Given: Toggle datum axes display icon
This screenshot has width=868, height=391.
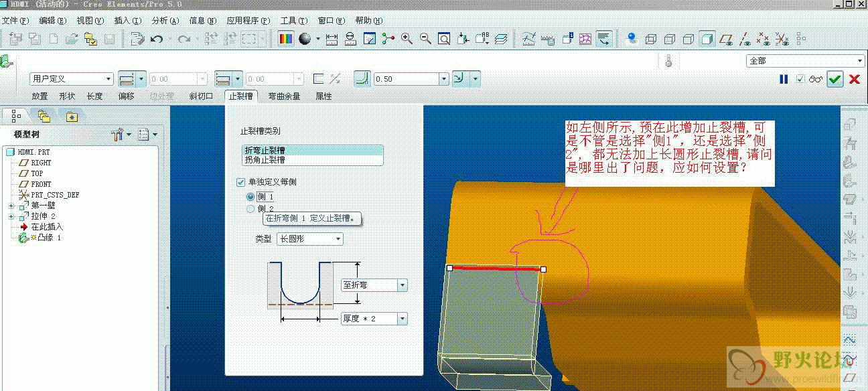Looking at the screenshot, I should pyautogui.click(x=743, y=39).
